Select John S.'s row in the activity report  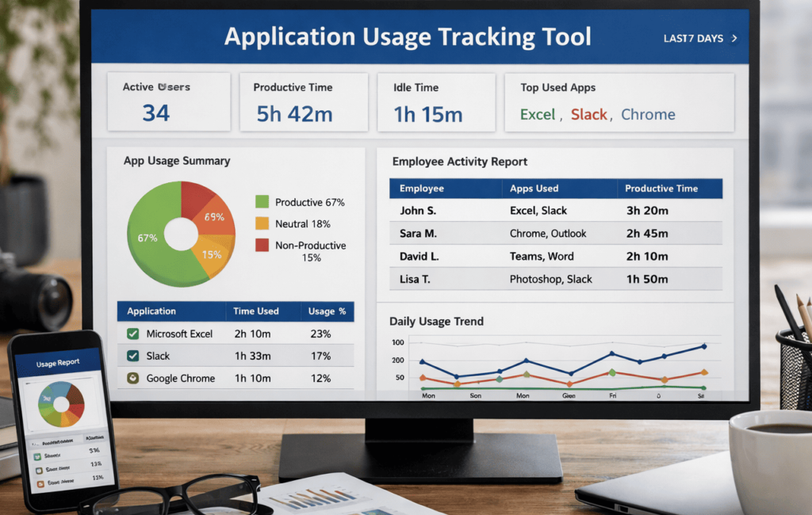pyautogui.click(x=554, y=210)
